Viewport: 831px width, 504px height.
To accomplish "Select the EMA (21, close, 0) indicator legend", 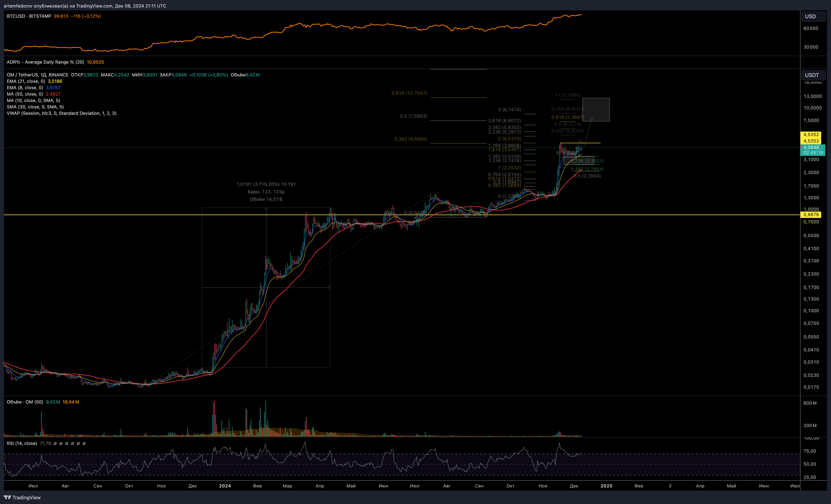I will [26, 81].
